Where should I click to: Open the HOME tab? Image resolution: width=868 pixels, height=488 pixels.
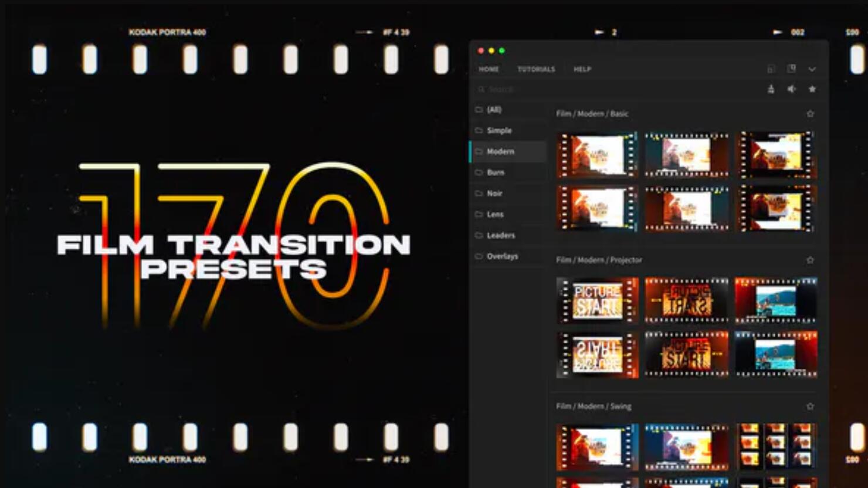pyautogui.click(x=489, y=69)
